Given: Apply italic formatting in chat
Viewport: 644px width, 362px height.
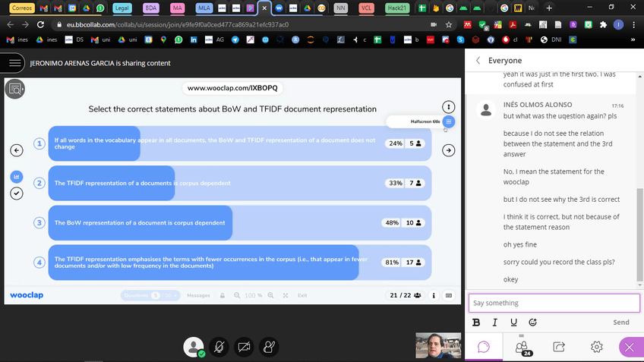Looking at the screenshot, I should click(494, 323).
